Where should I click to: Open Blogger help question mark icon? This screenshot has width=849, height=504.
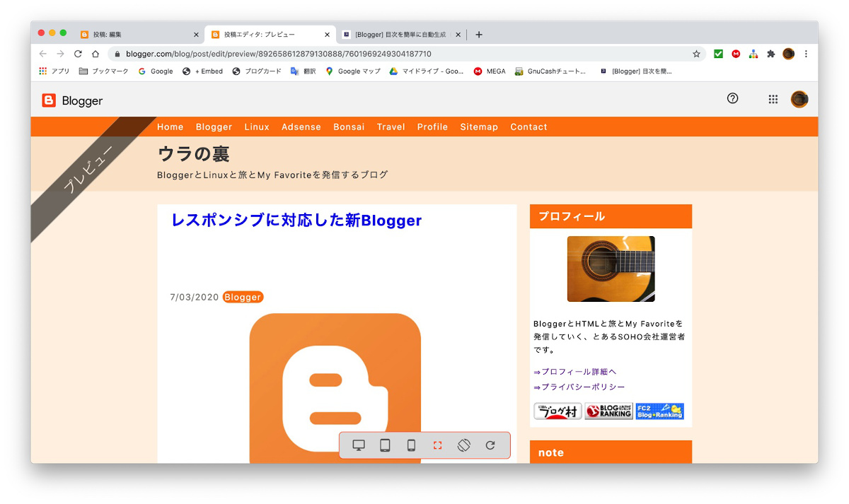pos(732,98)
